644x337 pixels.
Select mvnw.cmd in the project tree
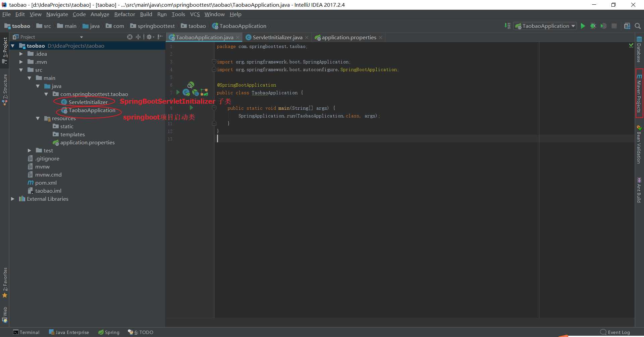[45, 175]
